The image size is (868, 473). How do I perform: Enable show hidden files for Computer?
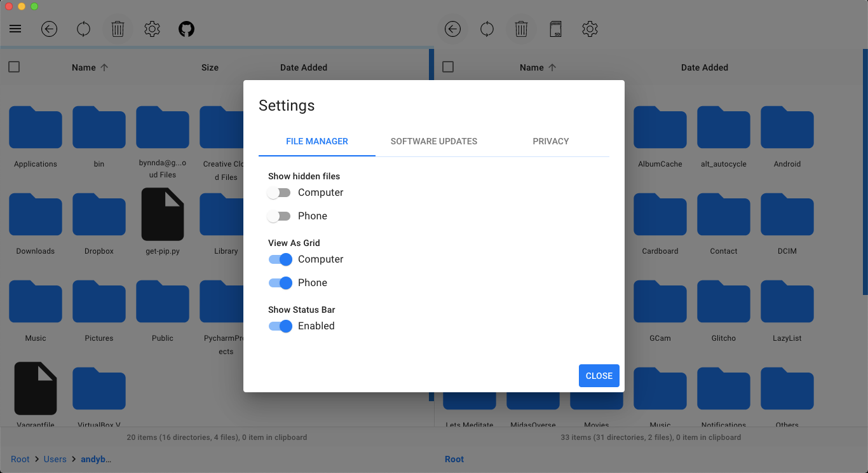pos(279,193)
